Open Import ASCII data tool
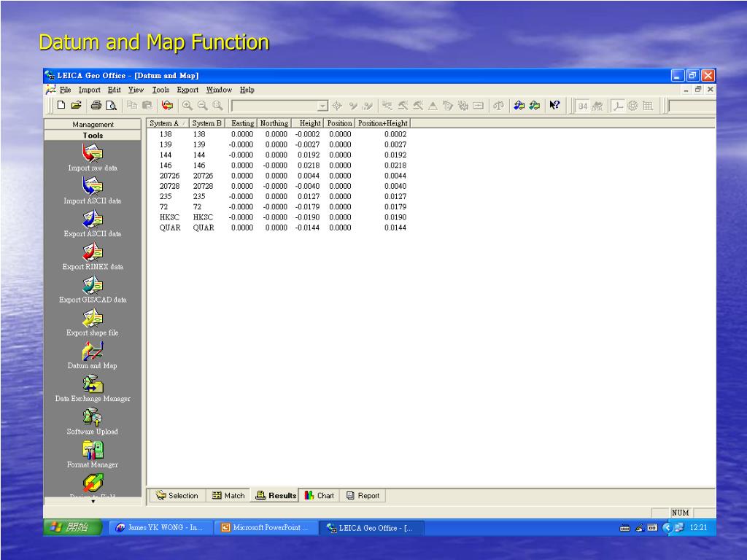This screenshot has height=560, width=747. [93, 190]
